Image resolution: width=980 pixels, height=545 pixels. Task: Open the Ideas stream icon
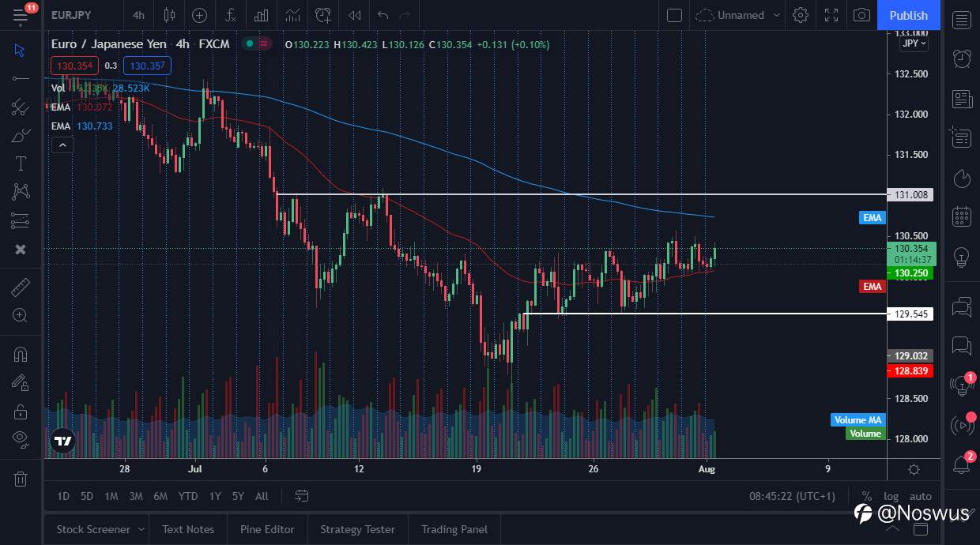coord(960,385)
